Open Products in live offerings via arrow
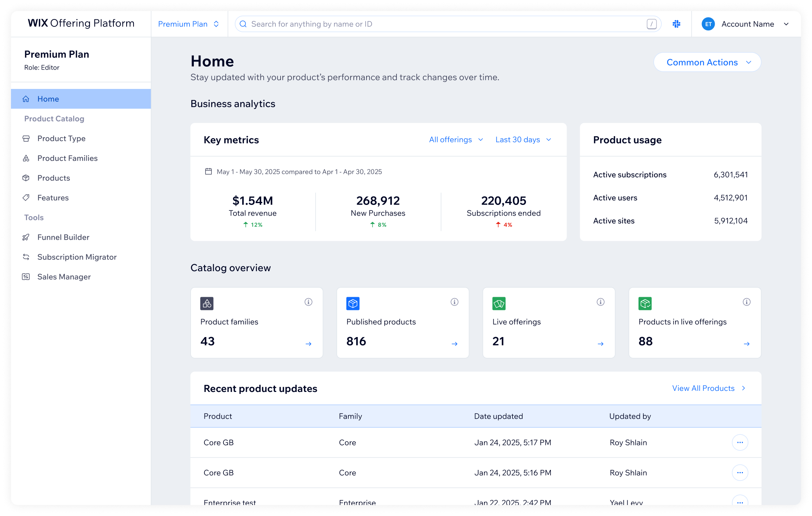 (747, 344)
